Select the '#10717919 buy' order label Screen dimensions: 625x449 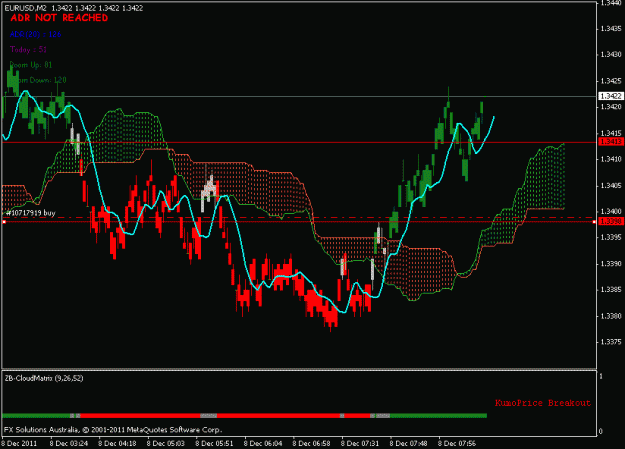(x=31, y=213)
